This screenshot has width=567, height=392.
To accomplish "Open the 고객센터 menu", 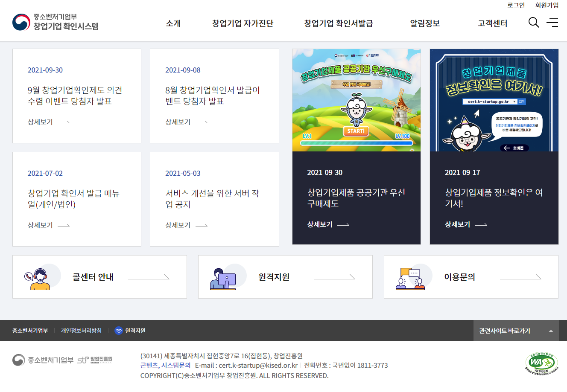I will tap(491, 24).
